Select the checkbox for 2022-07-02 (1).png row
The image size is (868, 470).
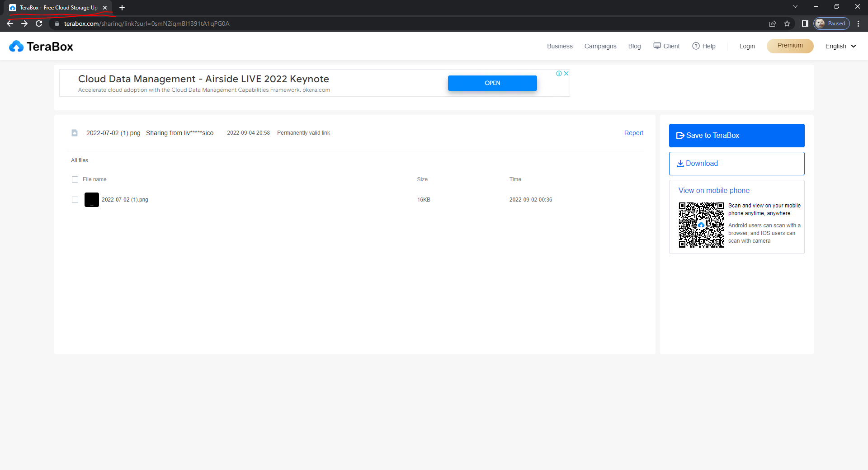pyautogui.click(x=75, y=199)
